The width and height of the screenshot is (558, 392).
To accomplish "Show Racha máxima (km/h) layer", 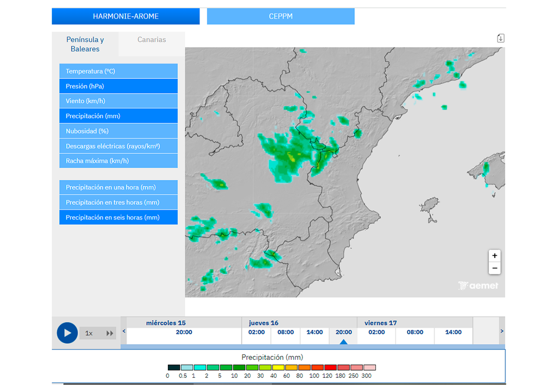I will [x=118, y=161].
